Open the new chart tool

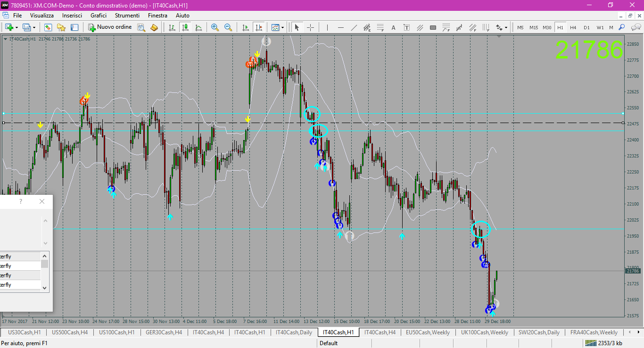coord(9,27)
